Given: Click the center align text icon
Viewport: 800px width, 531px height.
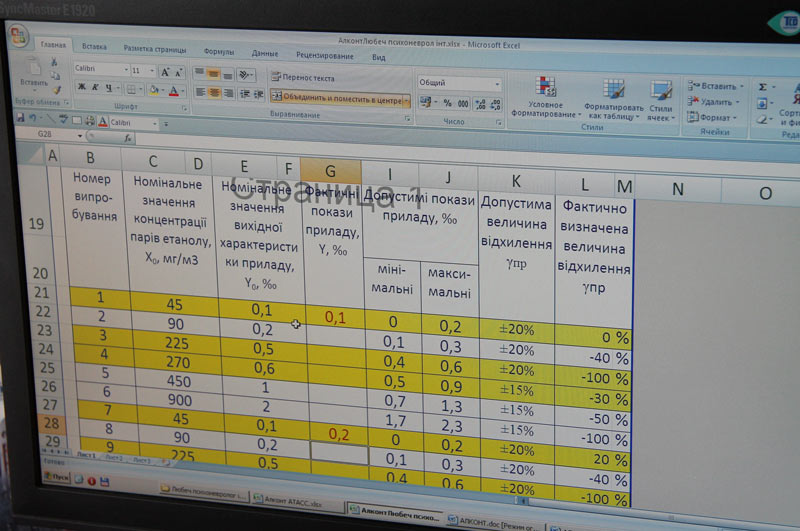Looking at the screenshot, I should (215, 92).
